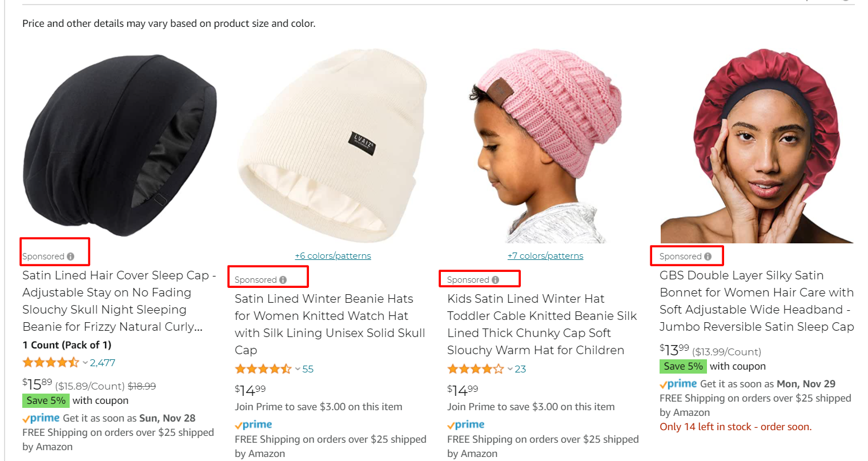This screenshot has width=868, height=461.
Task: Open the 2,477 reviews count link
Action: tap(103, 363)
